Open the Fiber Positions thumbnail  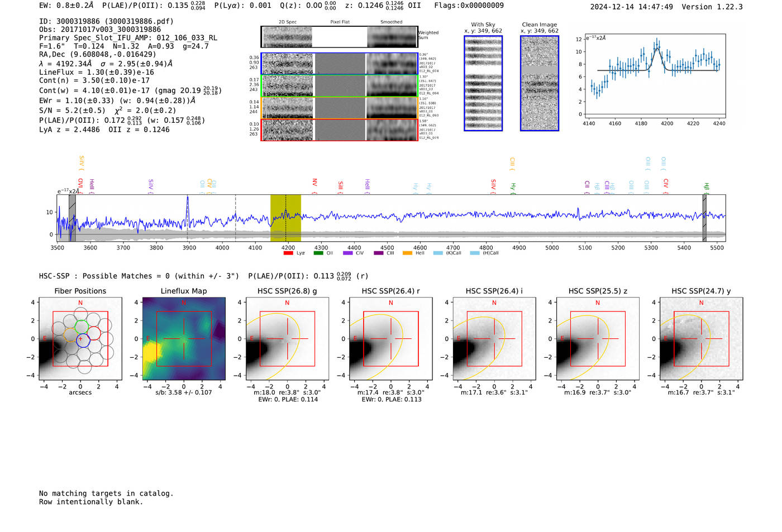coord(80,338)
